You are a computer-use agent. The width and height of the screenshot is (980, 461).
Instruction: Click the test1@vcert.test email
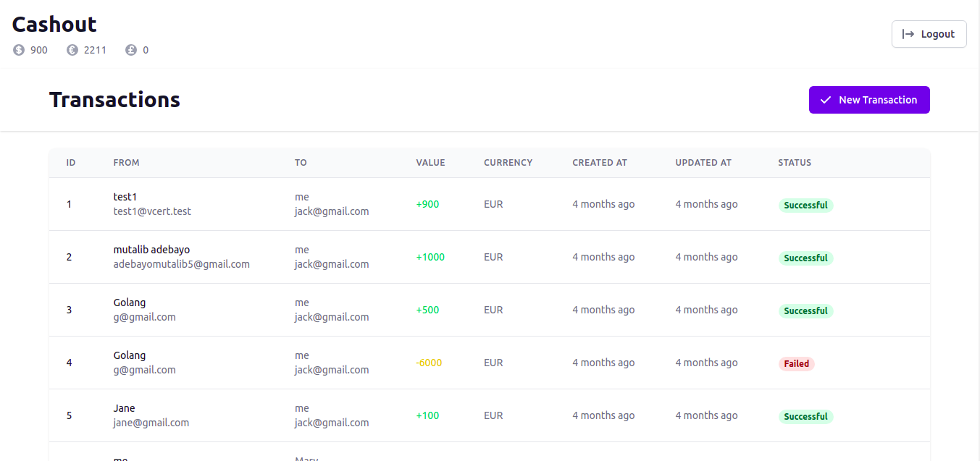click(152, 211)
